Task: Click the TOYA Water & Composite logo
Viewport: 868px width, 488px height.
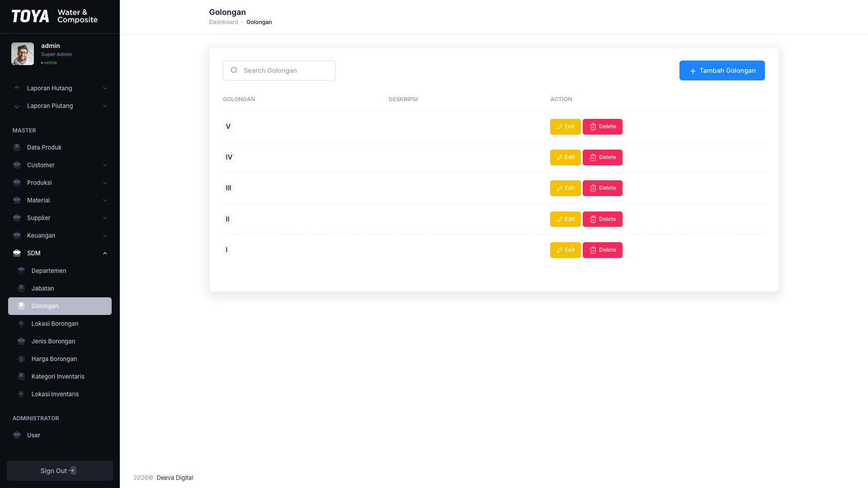Action: pos(55,16)
